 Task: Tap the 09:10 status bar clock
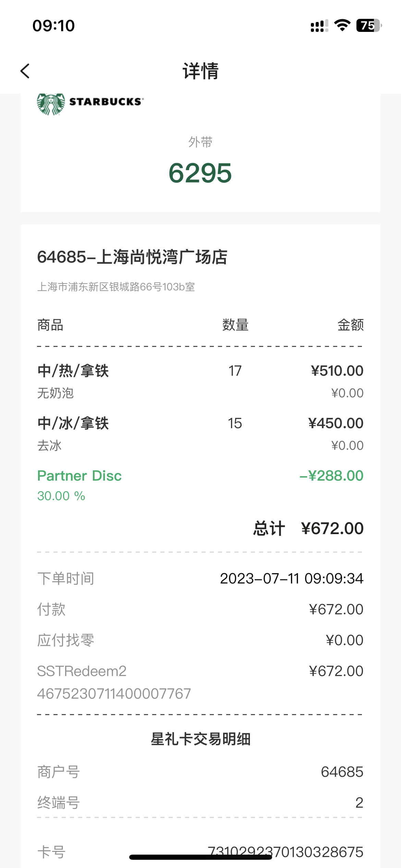(53, 26)
